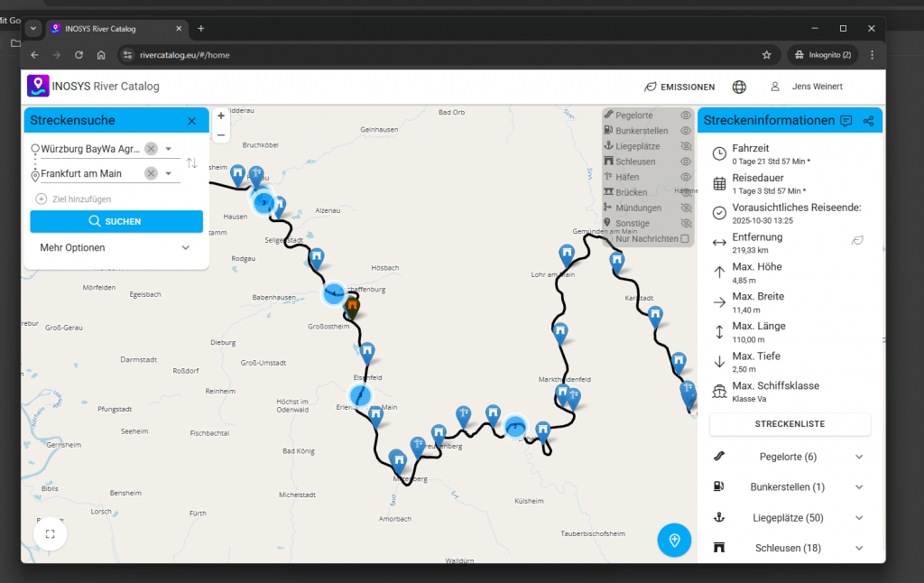Viewport: 924px width, 583px height.
Task: Show Liegeplätze layer via crossed eye icon
Action: point(685,146)
